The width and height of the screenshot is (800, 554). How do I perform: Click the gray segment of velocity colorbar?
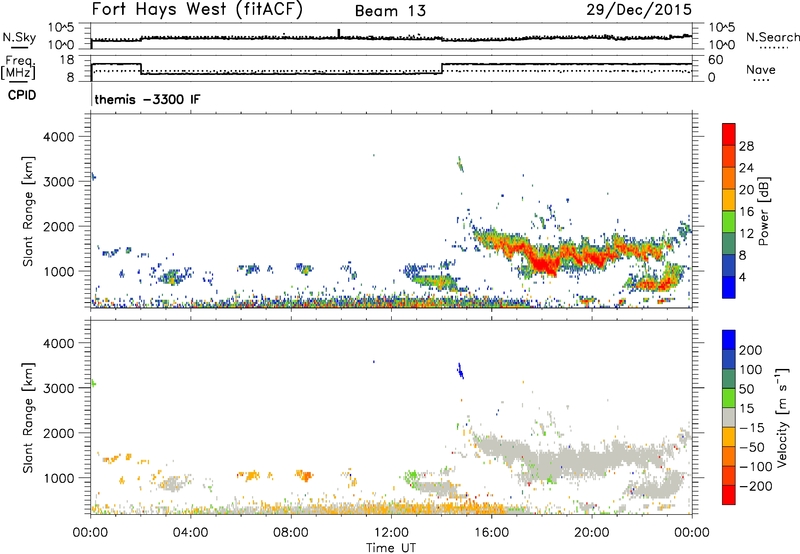point(729,417)
